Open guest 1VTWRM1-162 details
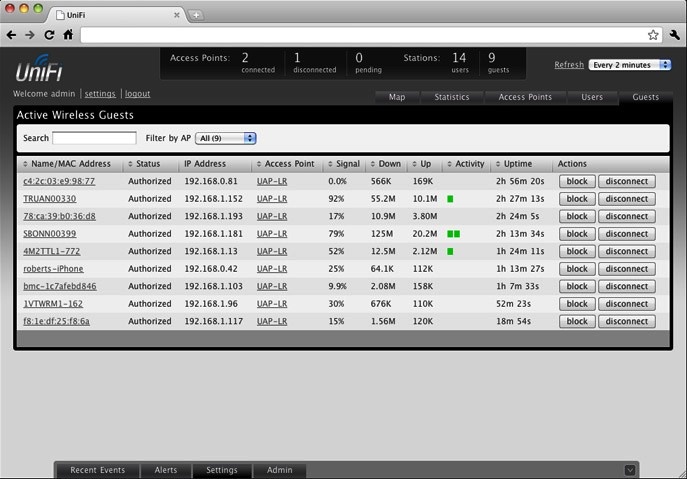Screen dimensions: 687x479 53,304
